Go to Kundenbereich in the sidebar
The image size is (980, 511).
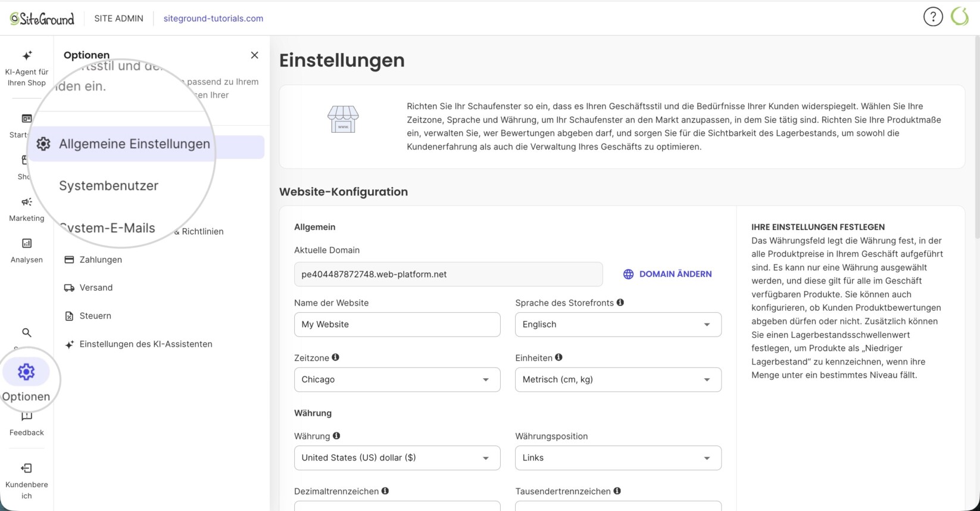click(27, 481)
